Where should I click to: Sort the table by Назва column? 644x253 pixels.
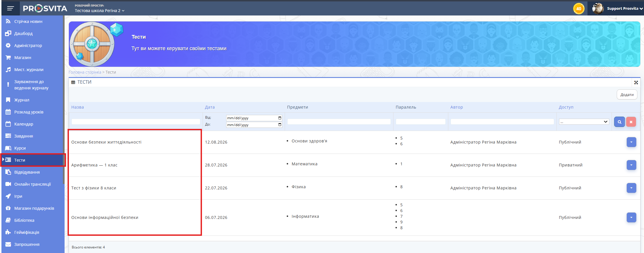coord(77,107)
